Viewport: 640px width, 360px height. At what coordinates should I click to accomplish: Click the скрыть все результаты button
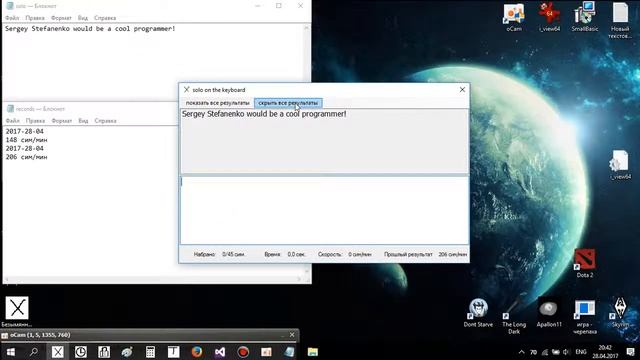click(x=288, y=103)
